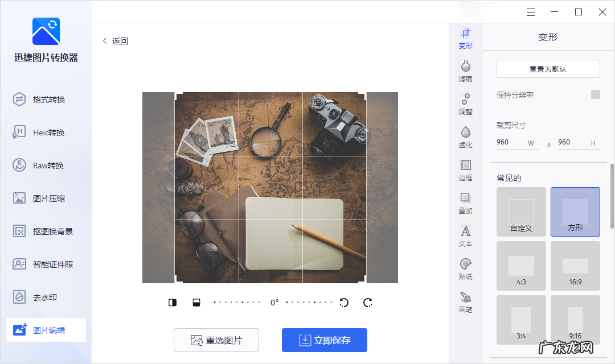Viewport: 615px width, 364px height.
Task: Select the 方形 square crop preset
Action: click(x=575, y=212)
